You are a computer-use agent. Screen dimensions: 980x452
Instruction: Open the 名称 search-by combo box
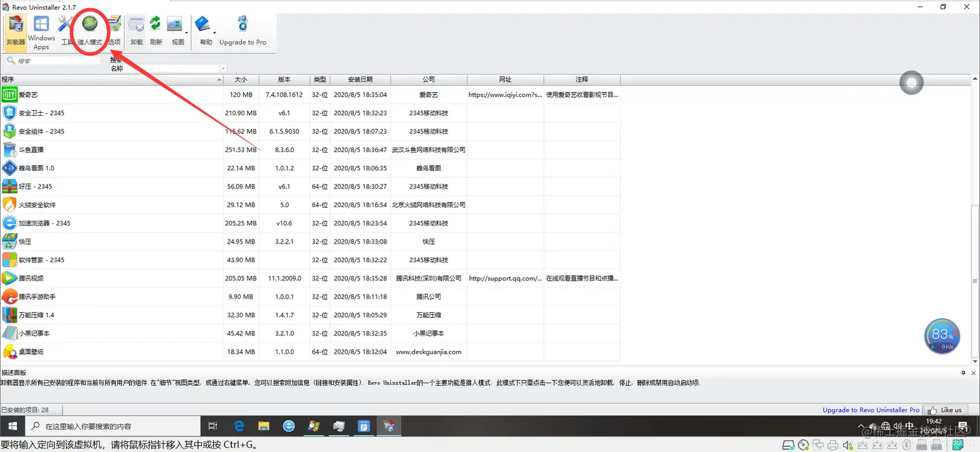[168, 69]
